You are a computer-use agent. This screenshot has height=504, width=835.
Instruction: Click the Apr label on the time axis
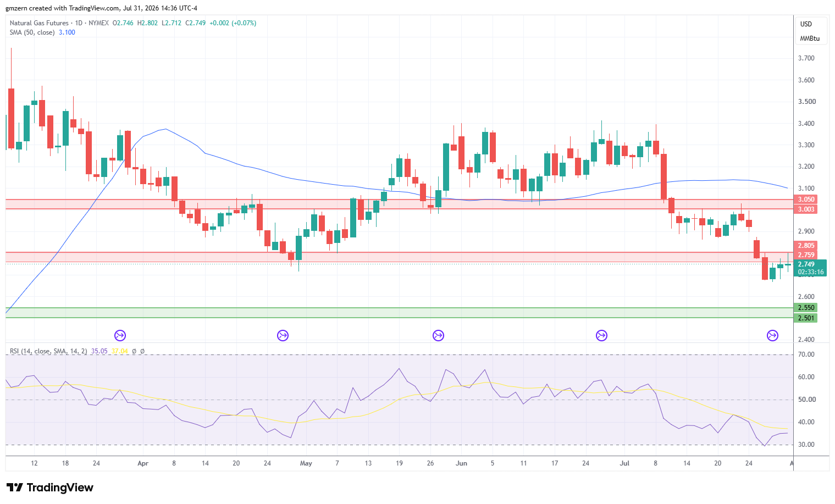[x=143, y=463]
